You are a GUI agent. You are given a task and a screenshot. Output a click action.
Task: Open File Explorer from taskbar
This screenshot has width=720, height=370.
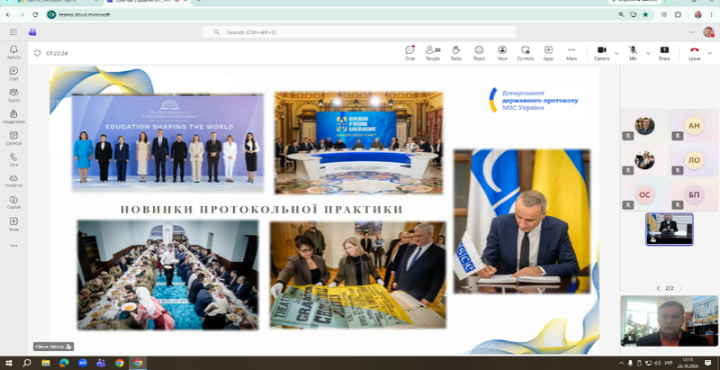[45, 363]
